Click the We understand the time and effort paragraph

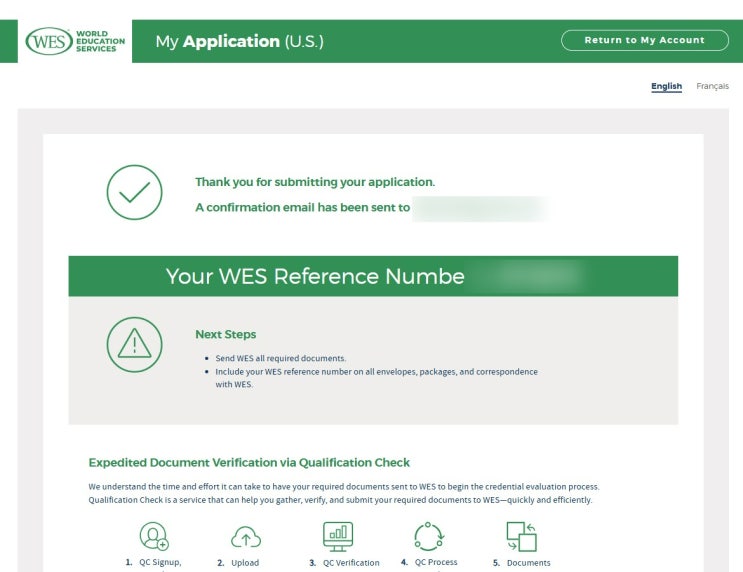(x=344, y=493)
